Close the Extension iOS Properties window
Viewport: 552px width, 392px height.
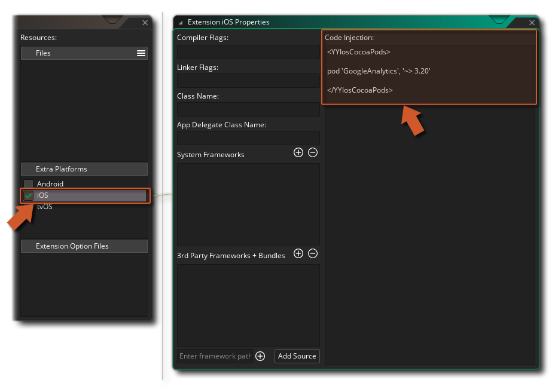coord(533,23)
